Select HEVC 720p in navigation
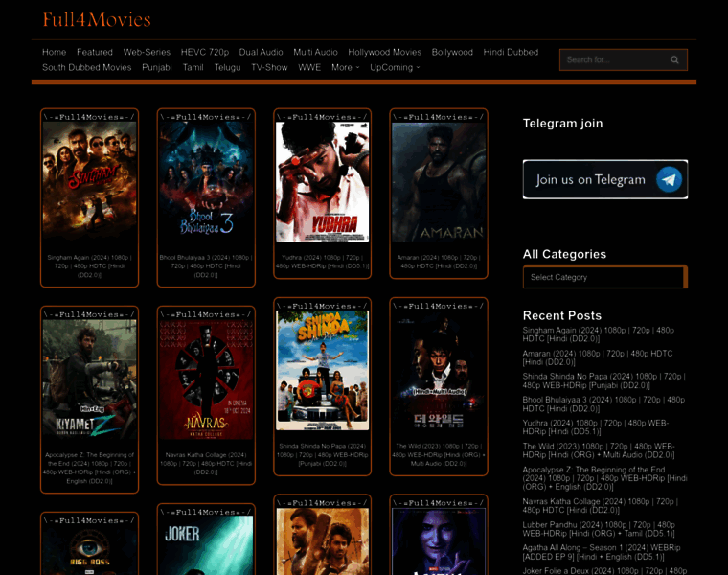This screenshot has width=728, height=575. (205, 52)
